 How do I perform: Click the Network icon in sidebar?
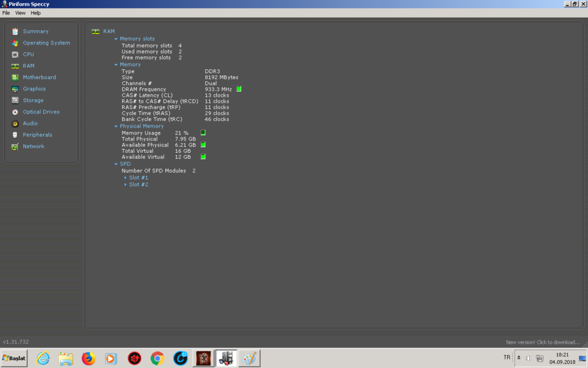pos(15,146)
